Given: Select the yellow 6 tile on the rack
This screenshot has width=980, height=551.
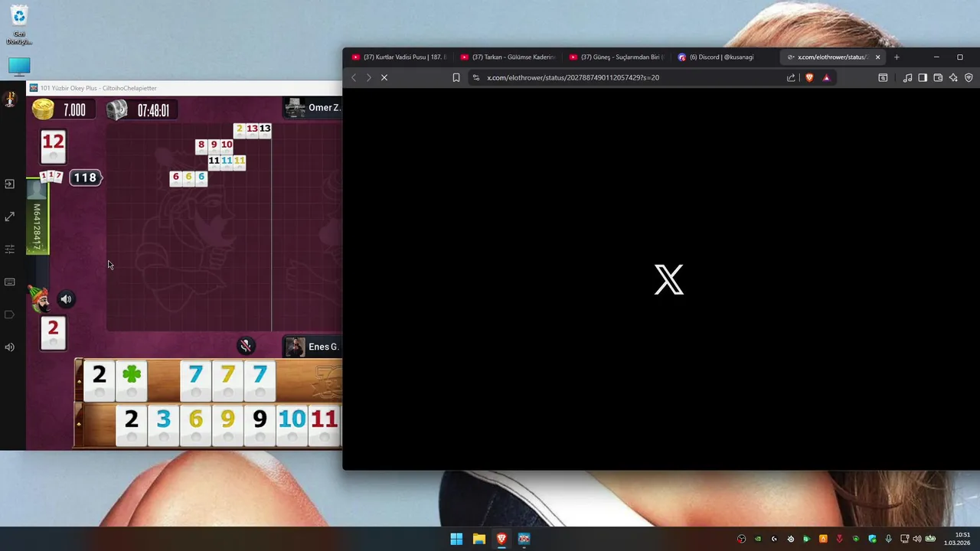Looking at the screenshot, I should point(195,425).
